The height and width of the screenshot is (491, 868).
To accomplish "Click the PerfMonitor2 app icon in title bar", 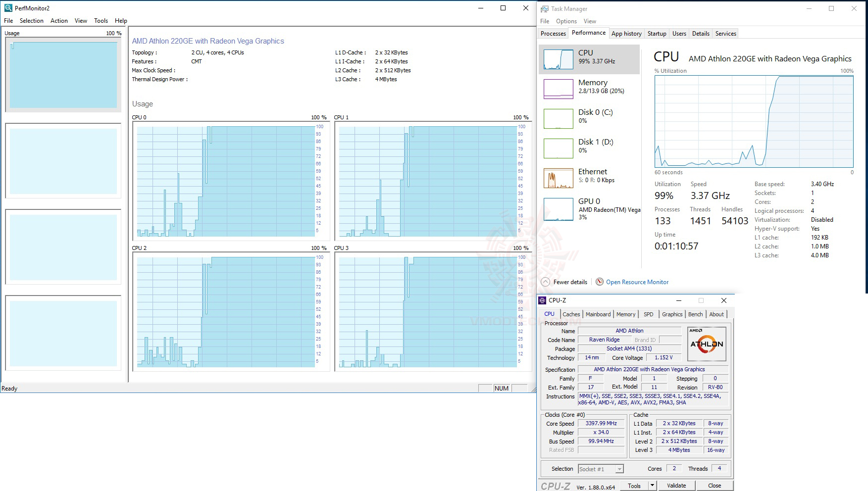I will pos(8,8).
